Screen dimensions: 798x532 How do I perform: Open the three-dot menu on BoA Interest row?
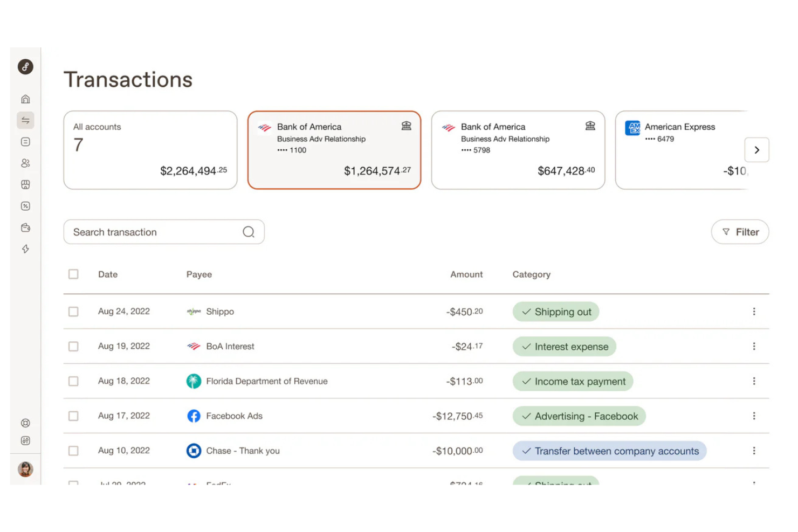[754, 346]
